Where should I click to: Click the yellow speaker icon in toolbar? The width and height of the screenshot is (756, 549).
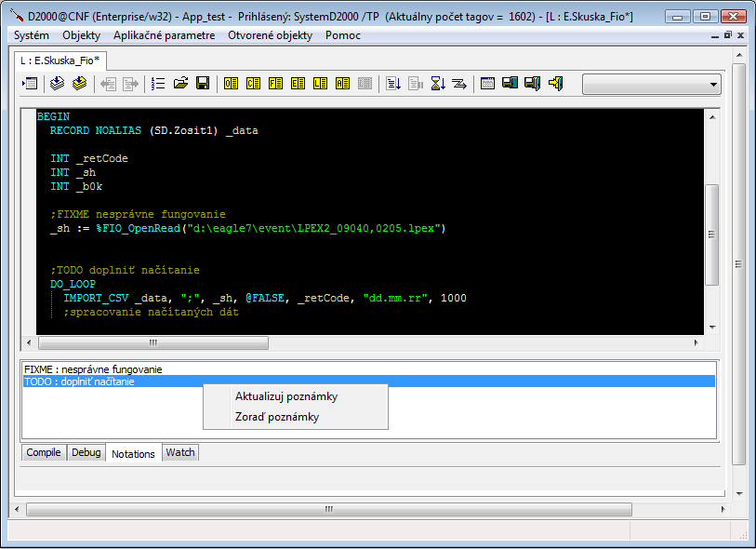555,84
